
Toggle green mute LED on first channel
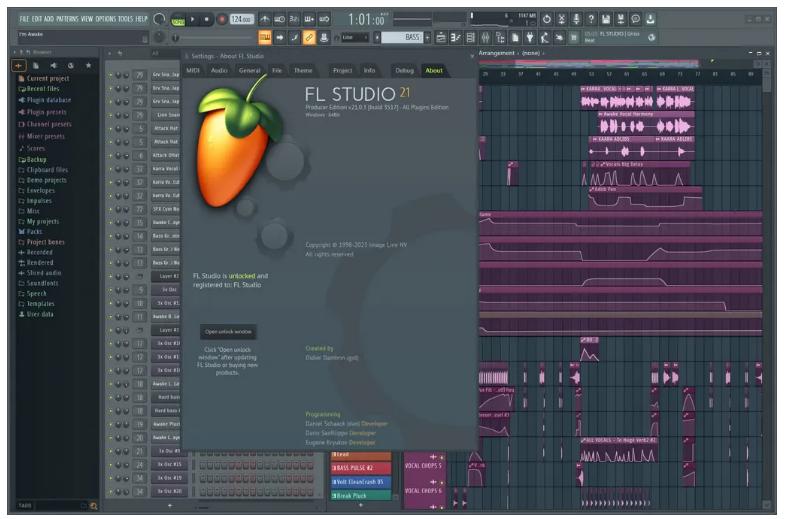(x=110, y=76)
